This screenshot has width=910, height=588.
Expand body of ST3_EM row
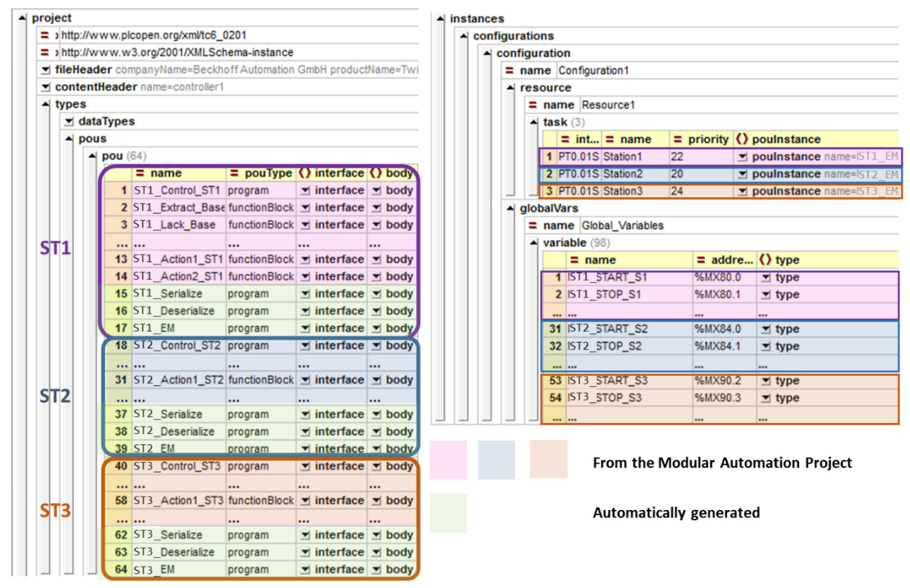(x=376, y=569)
